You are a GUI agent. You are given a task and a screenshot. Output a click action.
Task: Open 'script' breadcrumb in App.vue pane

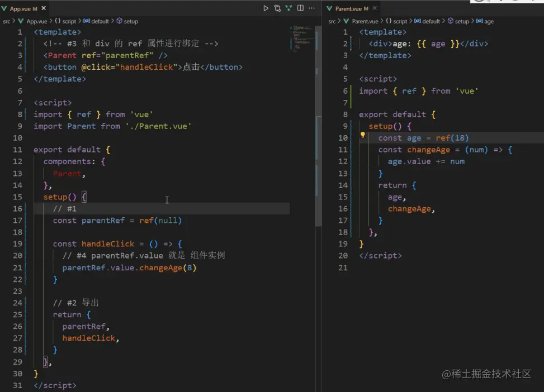[65, 21]
